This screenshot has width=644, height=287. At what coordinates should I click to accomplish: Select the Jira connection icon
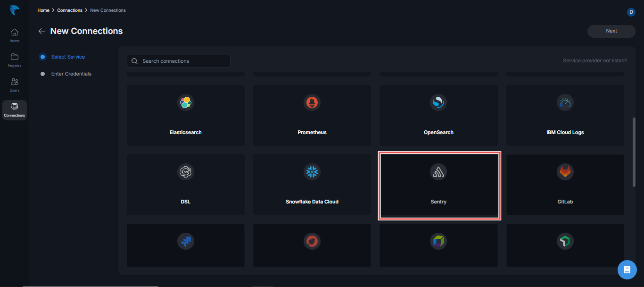tap(186, 241)
